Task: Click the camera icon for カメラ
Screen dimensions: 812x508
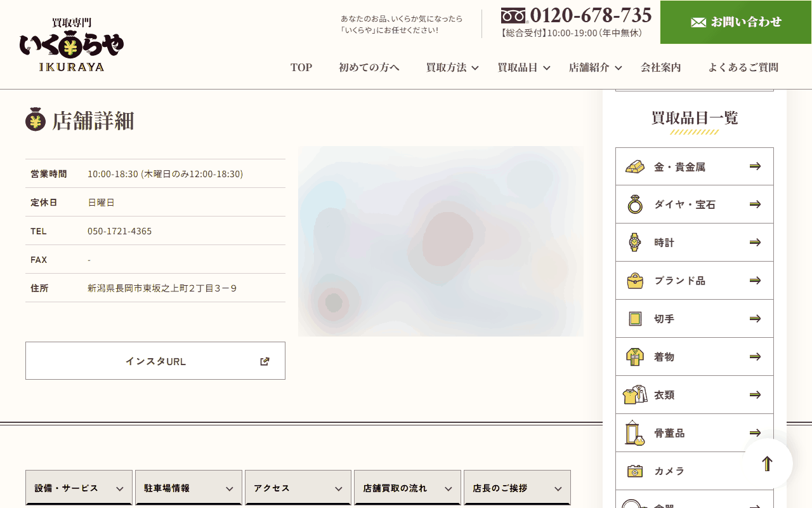Action: coord(635,471)
